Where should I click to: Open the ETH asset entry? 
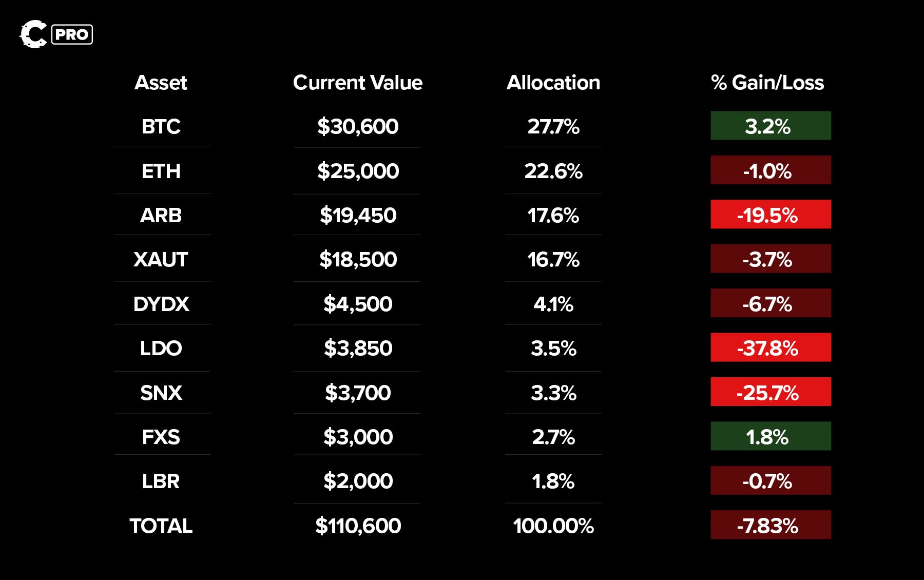161,171
